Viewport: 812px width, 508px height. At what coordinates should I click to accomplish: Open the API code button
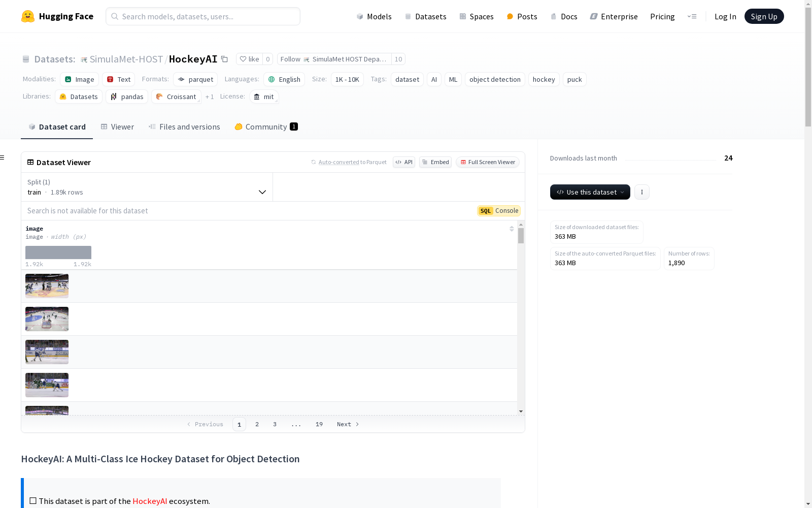coord(404,162)
